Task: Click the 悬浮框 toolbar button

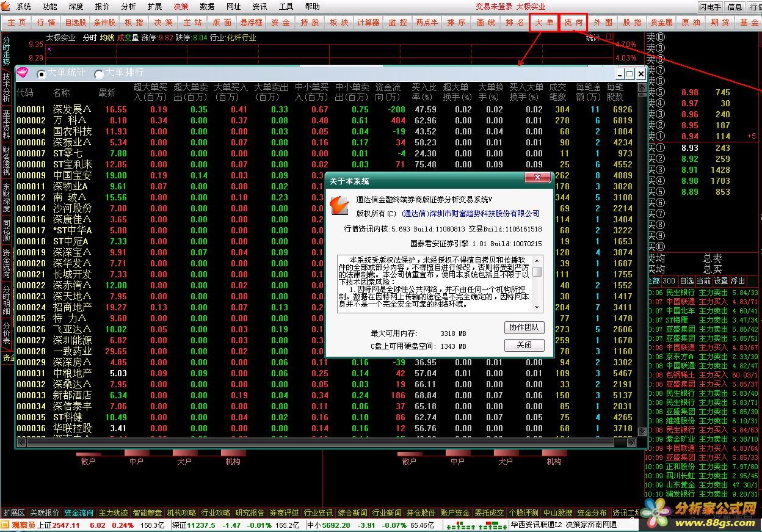Action: 251,22
